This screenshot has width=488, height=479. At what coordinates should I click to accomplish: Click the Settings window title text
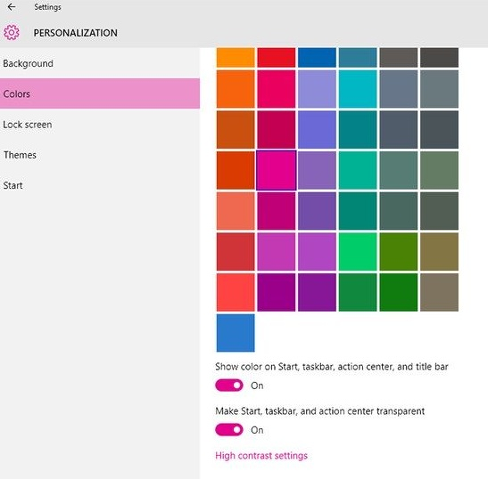[x=48, y=7]
